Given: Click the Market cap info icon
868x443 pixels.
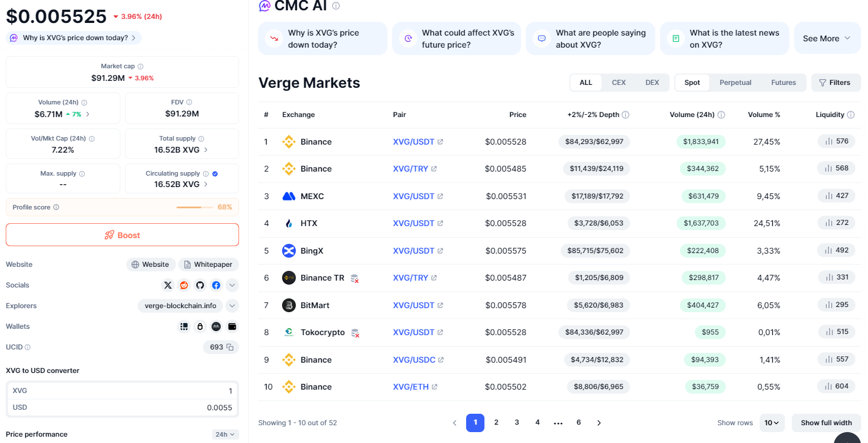Looking at the screenshot, I should (x=140, y=67).
